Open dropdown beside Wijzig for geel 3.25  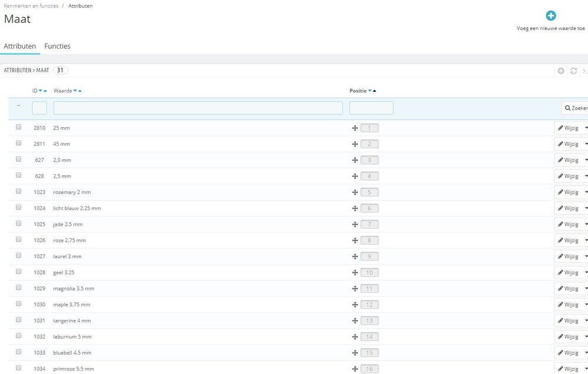586,273
